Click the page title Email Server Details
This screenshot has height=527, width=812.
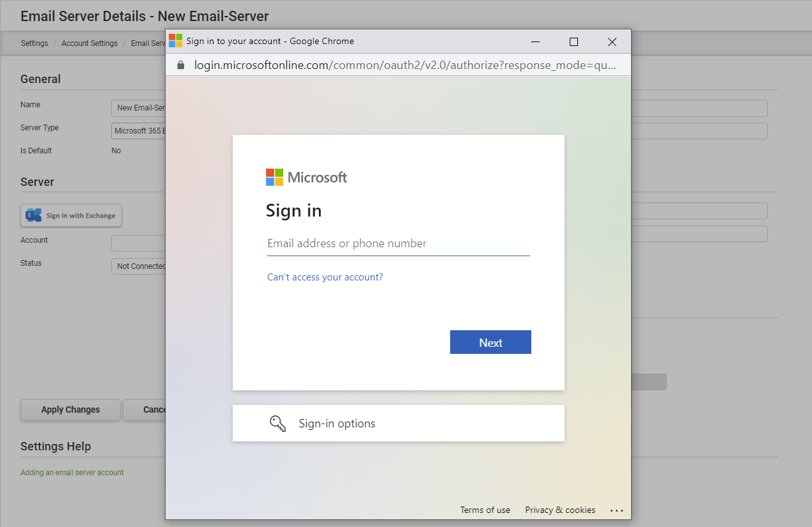click(144, 16)
